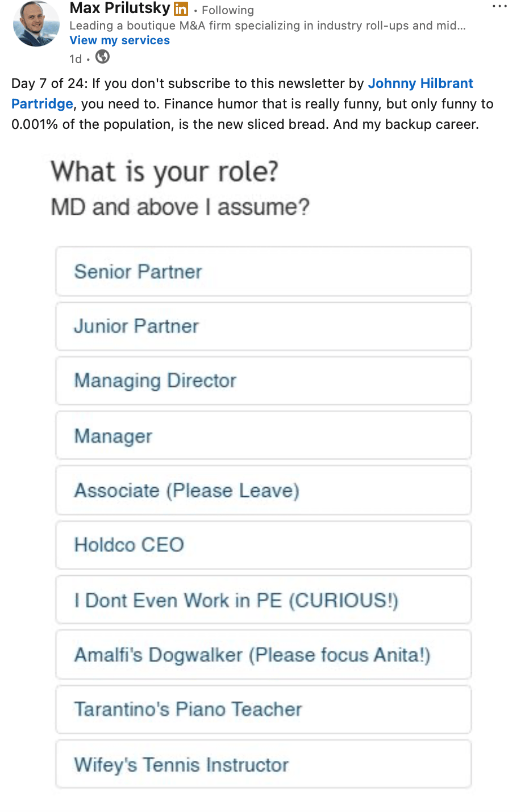Choose the Junior Partner option
Image resolution: width=525 pixels, height=812 pixels.
(263, 327)
